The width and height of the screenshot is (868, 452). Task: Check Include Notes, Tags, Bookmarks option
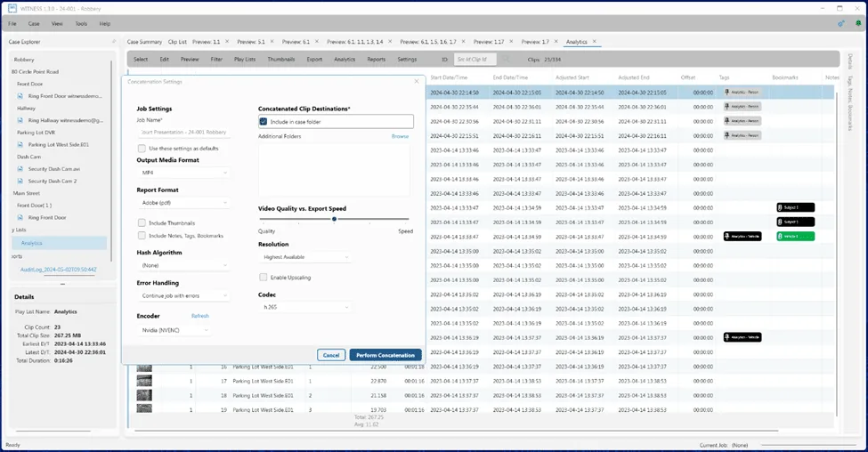(142, 236)
